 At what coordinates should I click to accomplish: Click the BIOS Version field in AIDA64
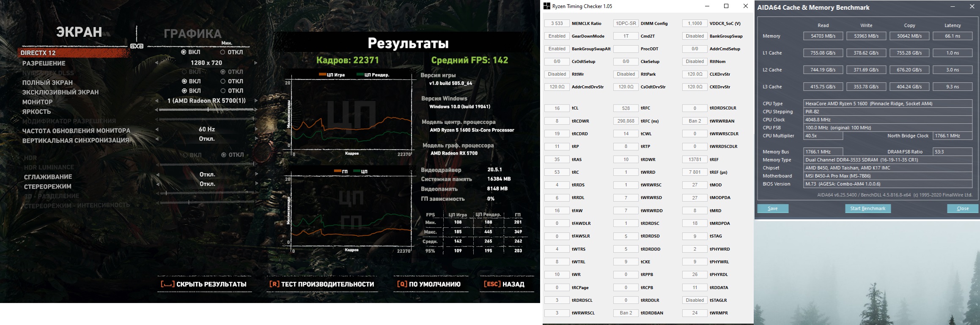888,184
